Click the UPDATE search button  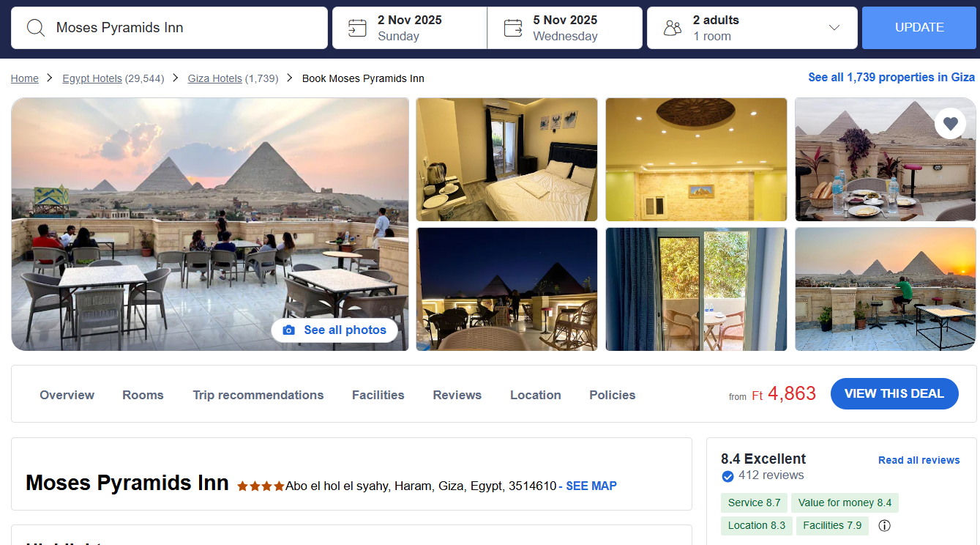(919, 28)
